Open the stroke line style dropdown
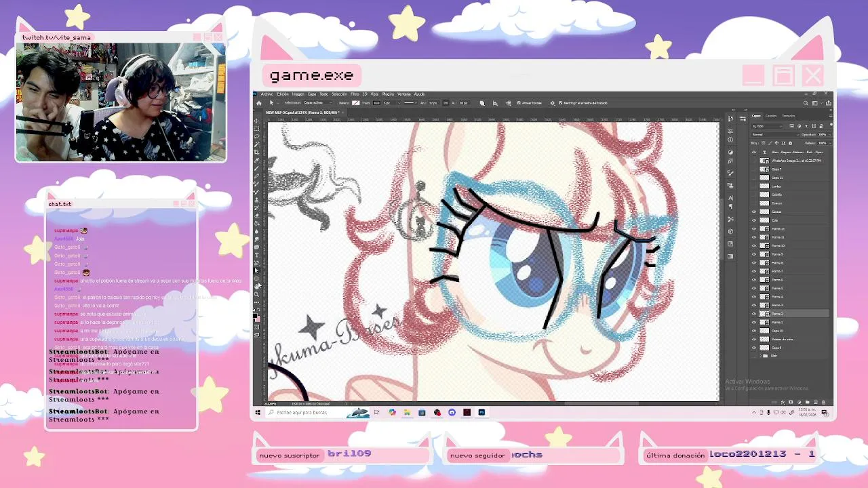 411,103
